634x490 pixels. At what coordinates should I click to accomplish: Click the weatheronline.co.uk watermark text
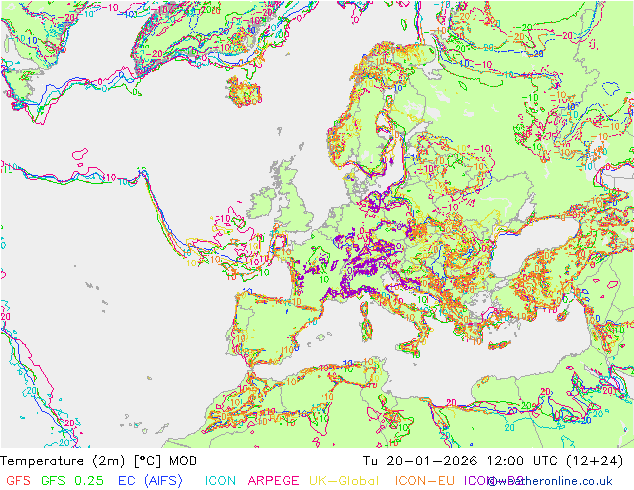tap(550, 481)
